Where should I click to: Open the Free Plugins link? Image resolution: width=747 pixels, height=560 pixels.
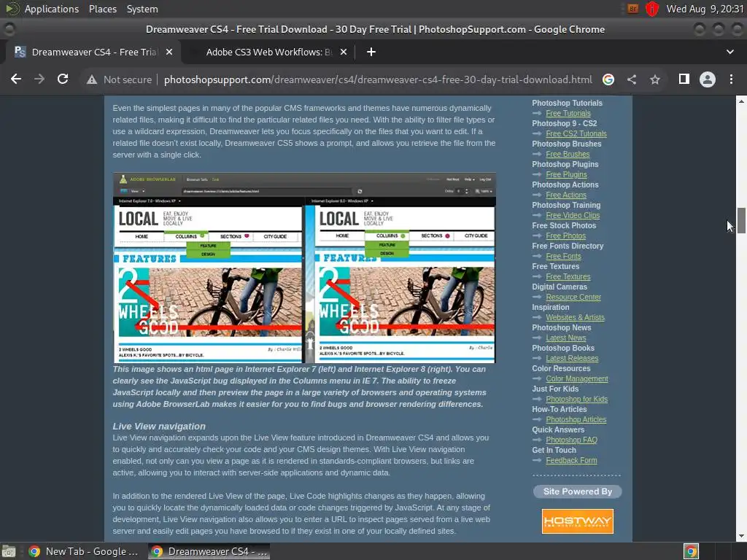pyautogui.click(x=566, y=175)
